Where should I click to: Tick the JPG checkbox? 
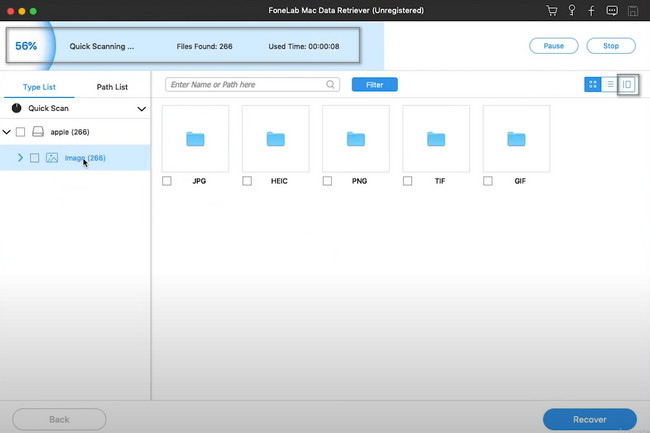[x=167, y=181]
